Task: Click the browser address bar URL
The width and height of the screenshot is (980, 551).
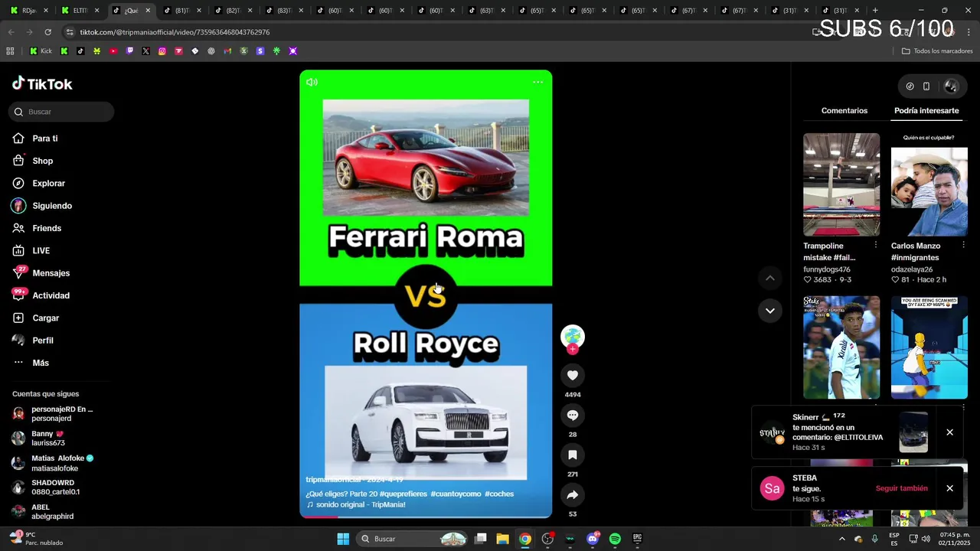Action: click(175, 32)
